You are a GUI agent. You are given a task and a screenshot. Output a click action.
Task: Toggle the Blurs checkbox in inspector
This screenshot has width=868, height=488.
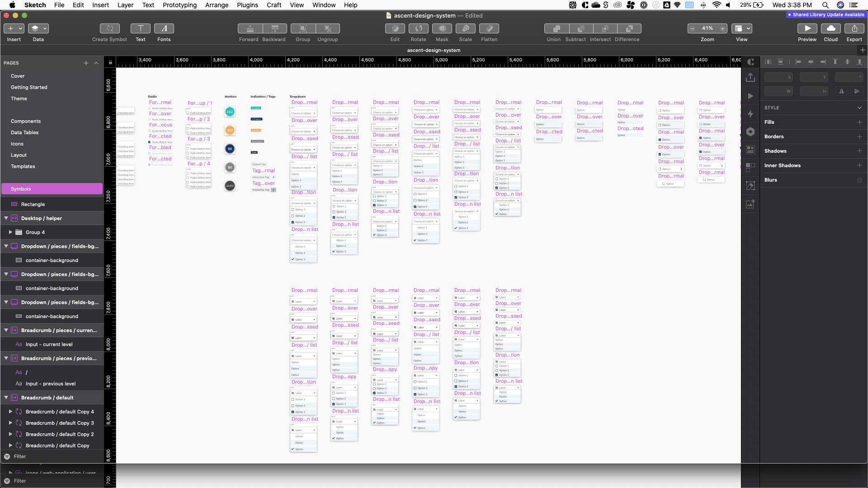[x=859, y=180]
